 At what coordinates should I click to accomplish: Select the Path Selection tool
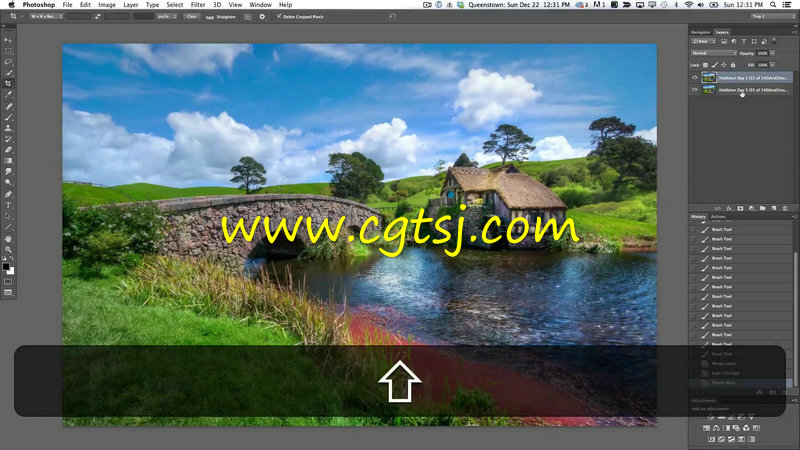pos(8,216)
